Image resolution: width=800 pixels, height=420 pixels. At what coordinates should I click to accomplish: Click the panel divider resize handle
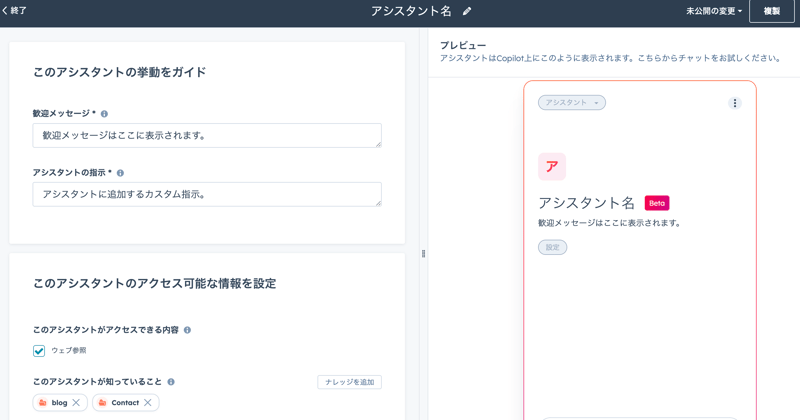coord(424,254)
